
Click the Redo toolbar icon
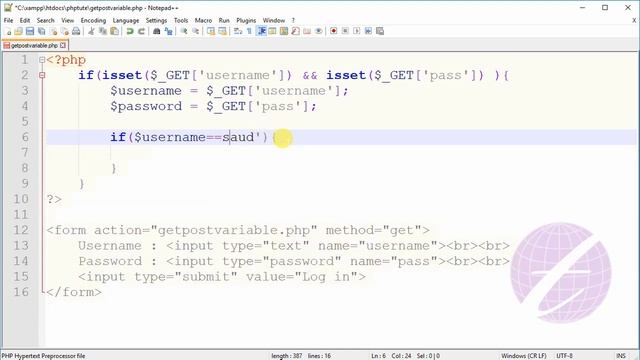[141, 31]
